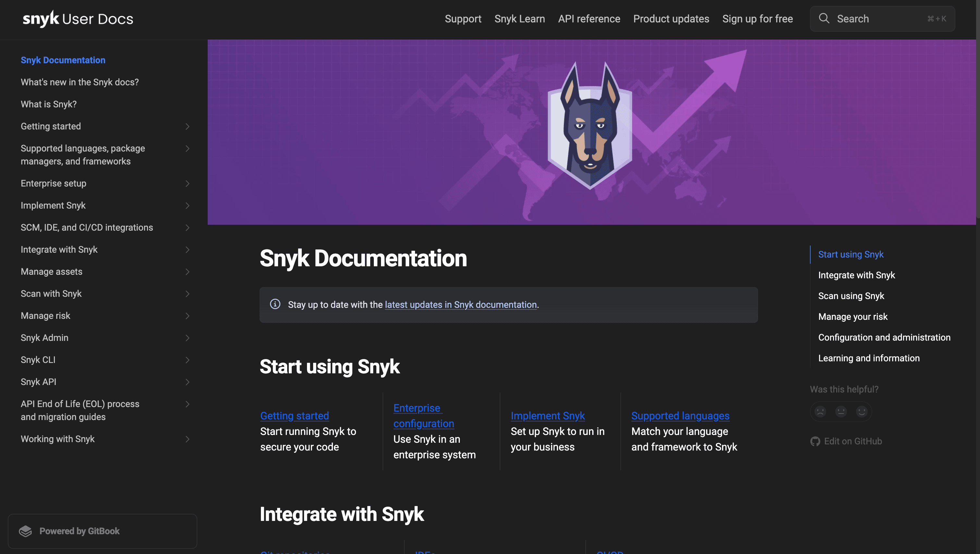Expand the Enterprise setup chevron
The height and width of the screenshot is (554, 980).
click(x=187, y=183)
